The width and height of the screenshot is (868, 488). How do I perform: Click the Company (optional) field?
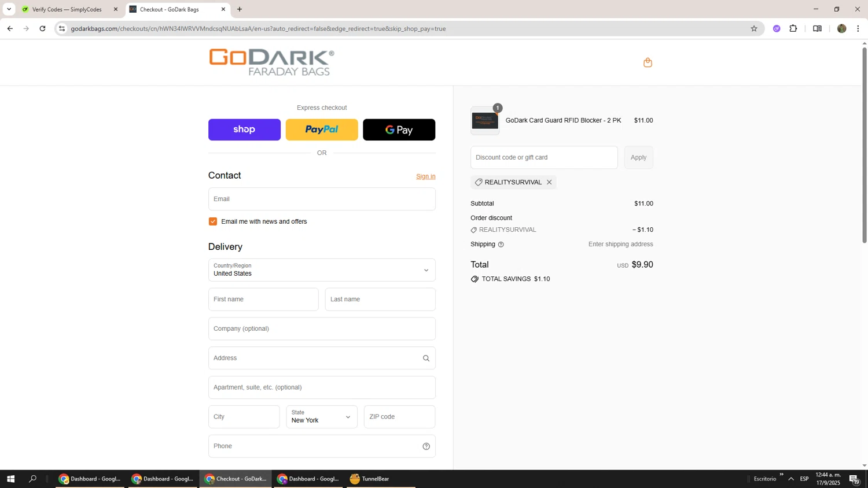tap(322, 329)
